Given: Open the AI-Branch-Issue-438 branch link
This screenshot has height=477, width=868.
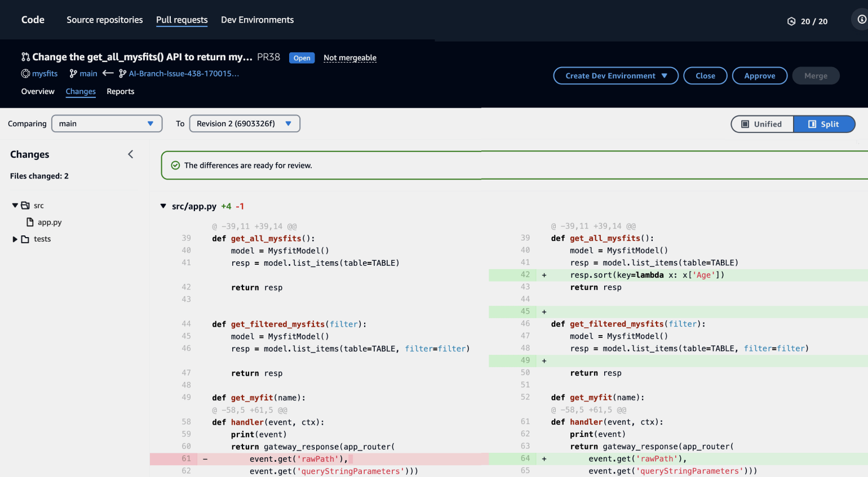Looking at the screenshot, I should [x=184, y=74].
